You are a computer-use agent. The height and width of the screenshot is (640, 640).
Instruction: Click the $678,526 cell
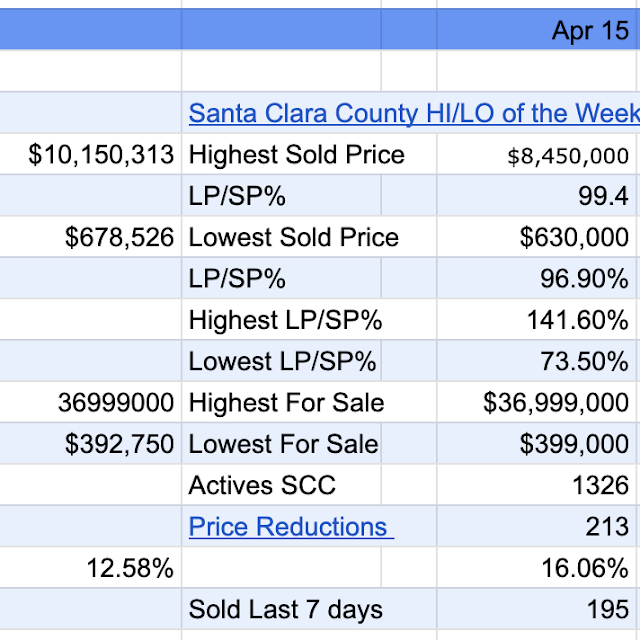click(x=119, y=237)
